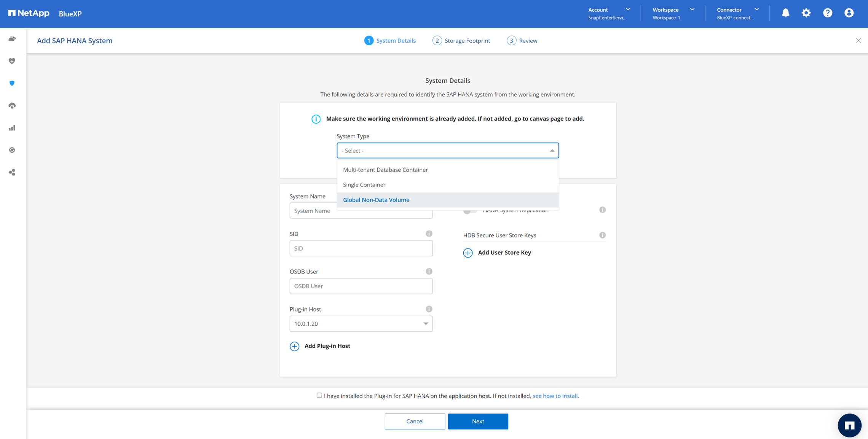Open the bar chart sidebar icon
Image resolution: width=868 pixels, height=439 pixels.
coord(12,128)
